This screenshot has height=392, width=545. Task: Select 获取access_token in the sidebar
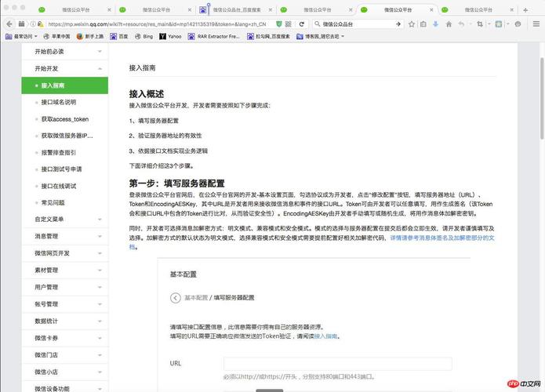tap(64, 119)
